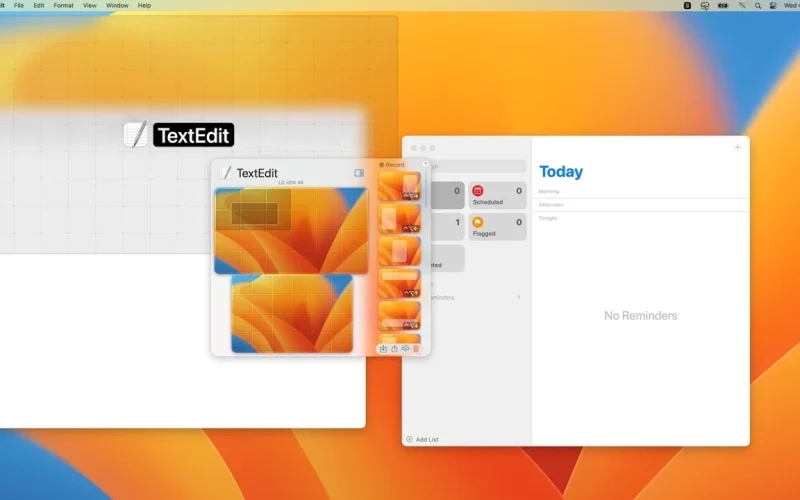Viewport: 800px width, 500px height.
Task: Click the large TextEdit icon beside overlay label
Action: coord(135,135)
